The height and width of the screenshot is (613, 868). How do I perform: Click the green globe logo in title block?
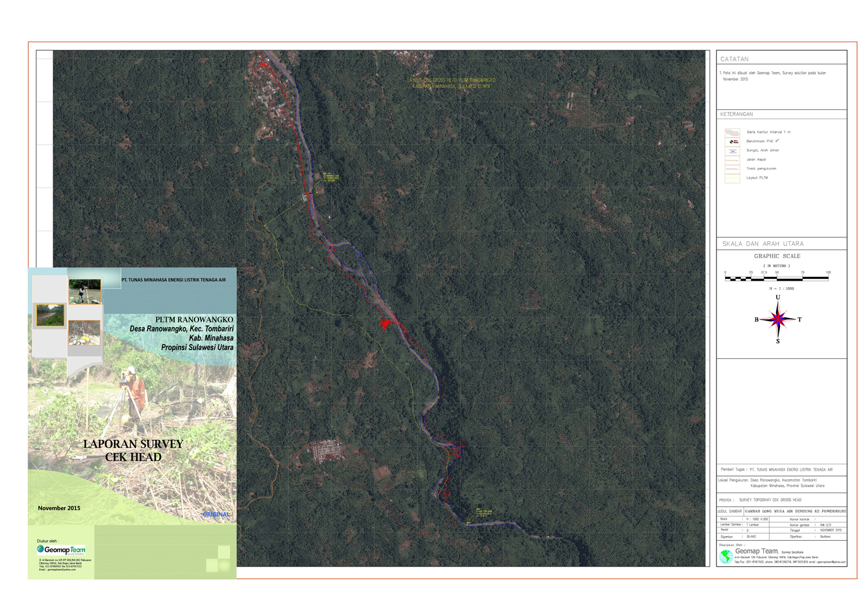point(726,557)
